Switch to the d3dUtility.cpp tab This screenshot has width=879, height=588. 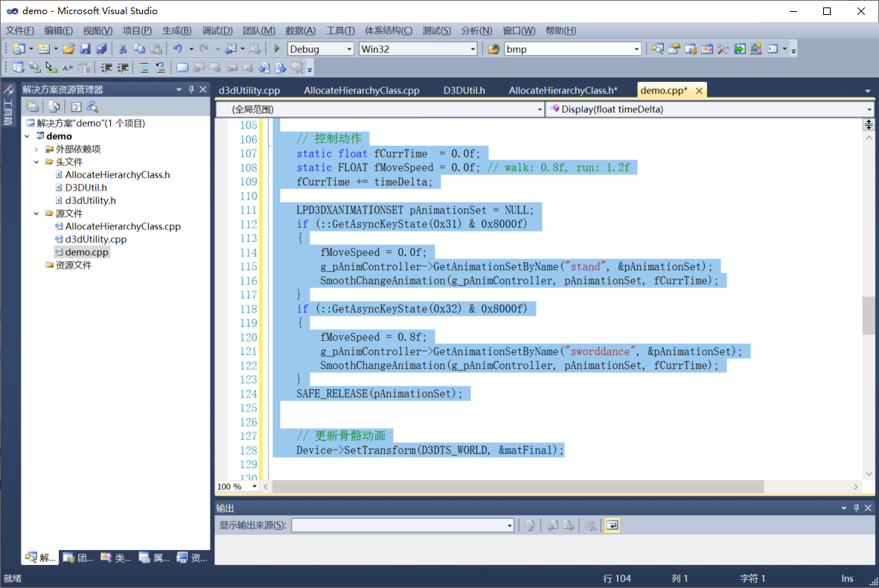click(x=249, y=90)
